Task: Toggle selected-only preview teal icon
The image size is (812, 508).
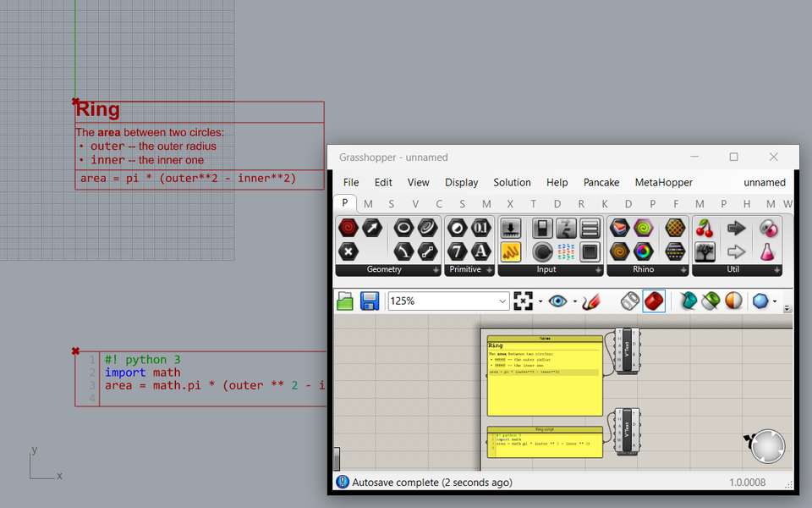Action: coord(688,301)
